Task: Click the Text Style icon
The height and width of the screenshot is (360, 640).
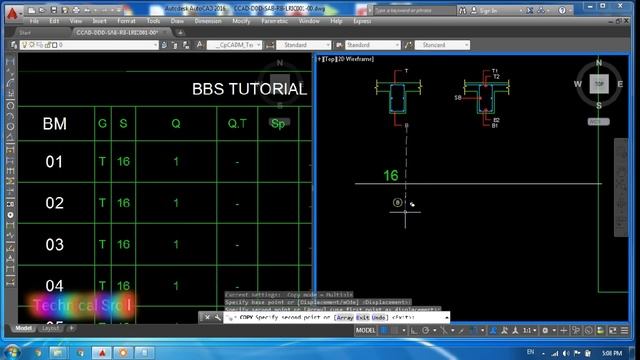Action: pyautogui.click(x=200, y=45)
